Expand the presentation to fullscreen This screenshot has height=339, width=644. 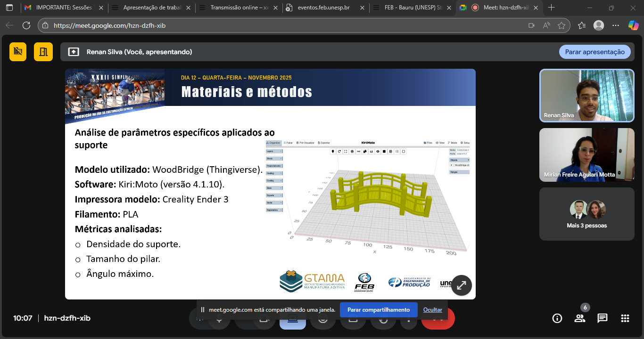pyautogui.click(x=462, y=285)
